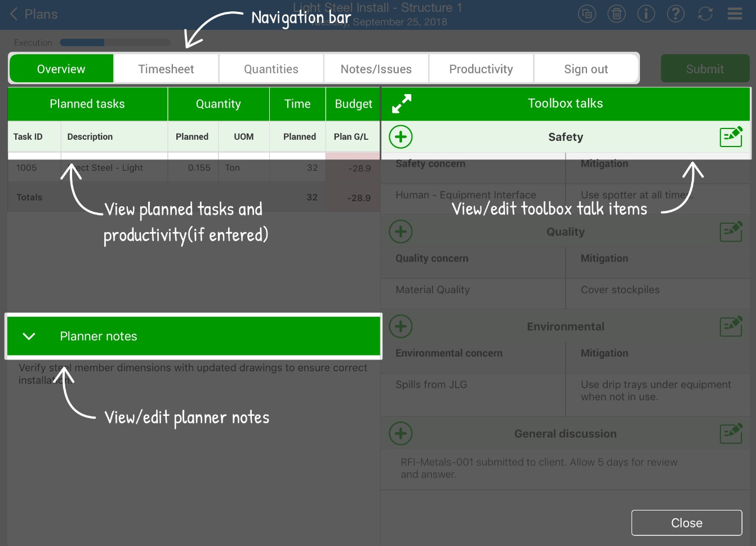This screenshot has width=756, height=546.
Task: Select the Ton unit cell
Action: (x=233, y=167)
